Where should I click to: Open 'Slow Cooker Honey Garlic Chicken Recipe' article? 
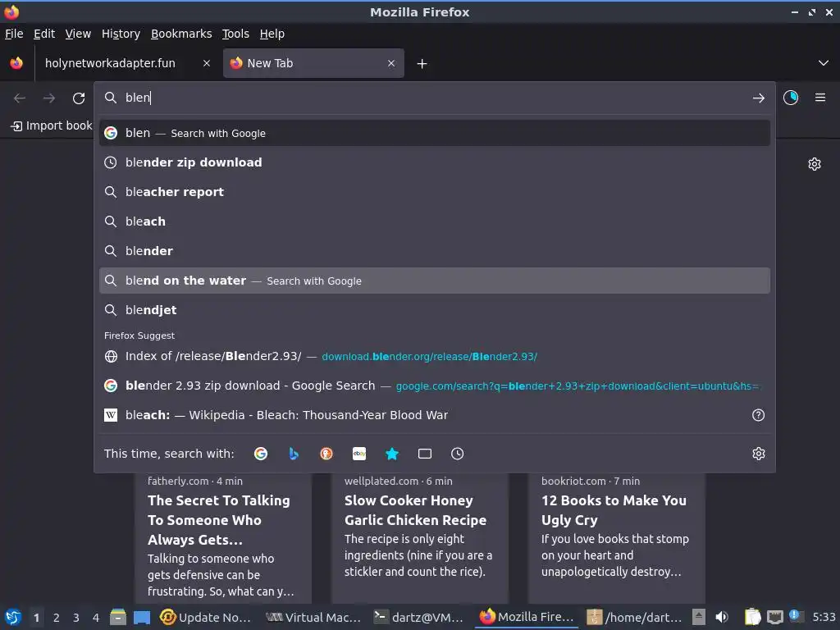click(420, 537)
